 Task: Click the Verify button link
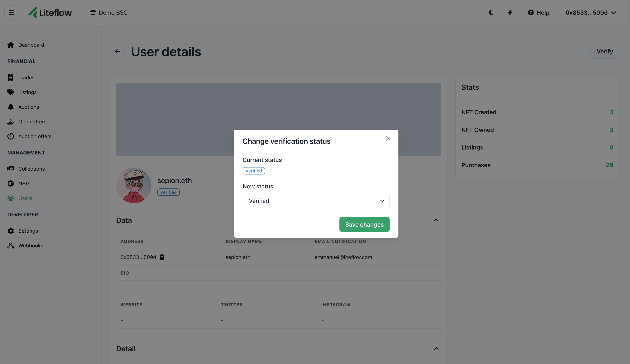(604, 51)
